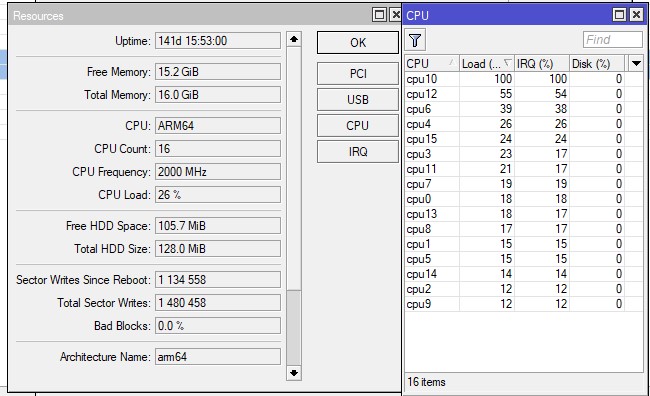
Task: Click the Resources scrollbar thumb
Action: pos(294,328)
